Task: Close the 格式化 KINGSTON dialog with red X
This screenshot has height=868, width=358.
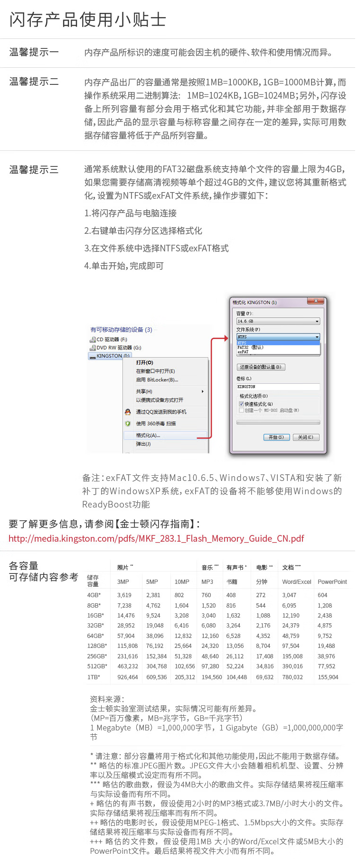Action: (316, 301)
